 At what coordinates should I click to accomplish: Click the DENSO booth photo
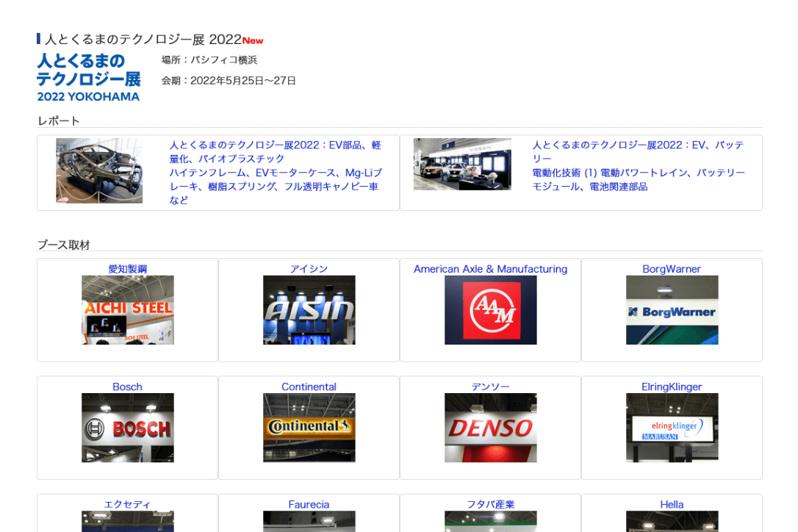click(491, 428)
